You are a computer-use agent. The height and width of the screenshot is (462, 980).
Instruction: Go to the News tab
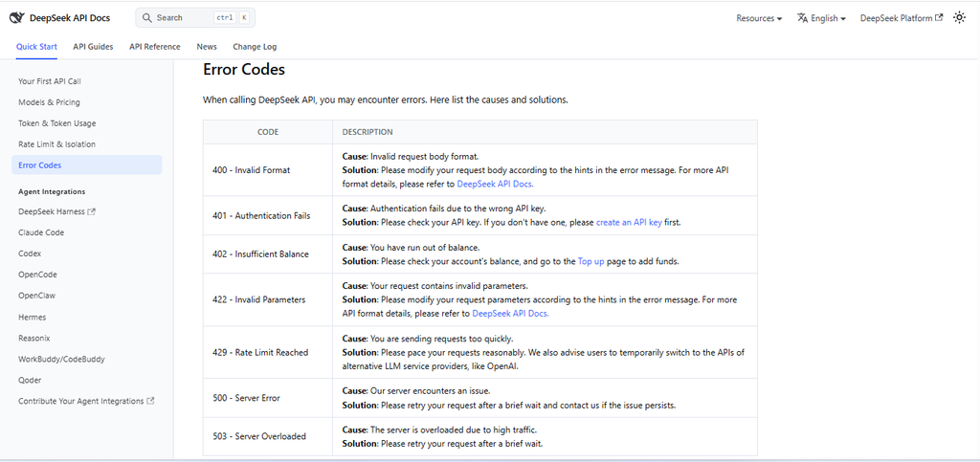207,47
